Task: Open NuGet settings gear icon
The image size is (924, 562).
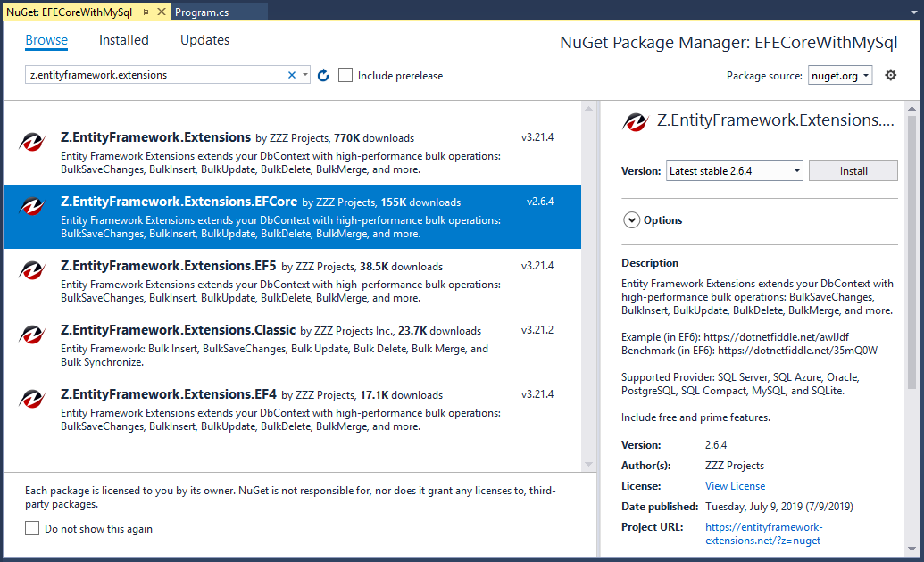Action: [890, 75]
